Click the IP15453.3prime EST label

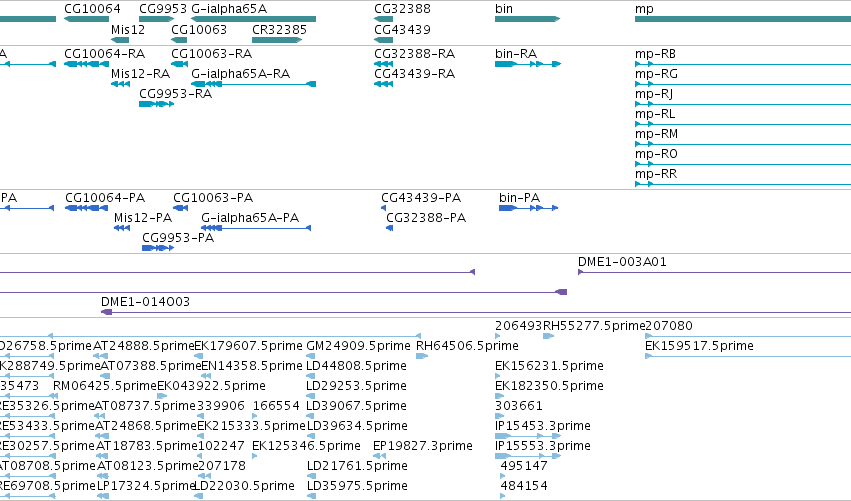pyautogui.click(x=543, y=426)
